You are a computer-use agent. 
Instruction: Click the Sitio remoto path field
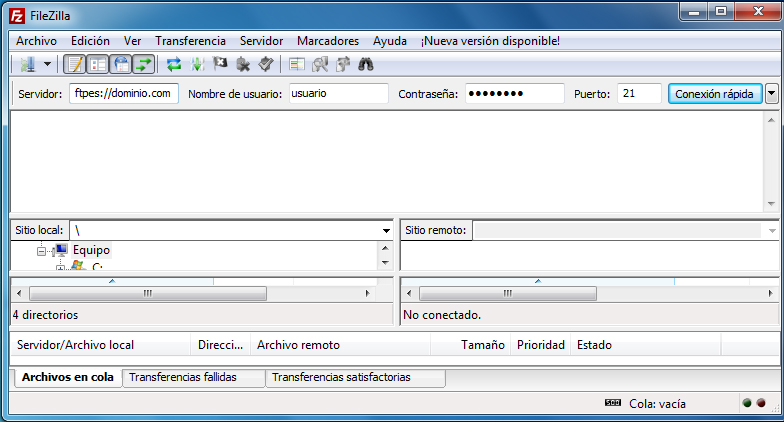tap(618, 230)
